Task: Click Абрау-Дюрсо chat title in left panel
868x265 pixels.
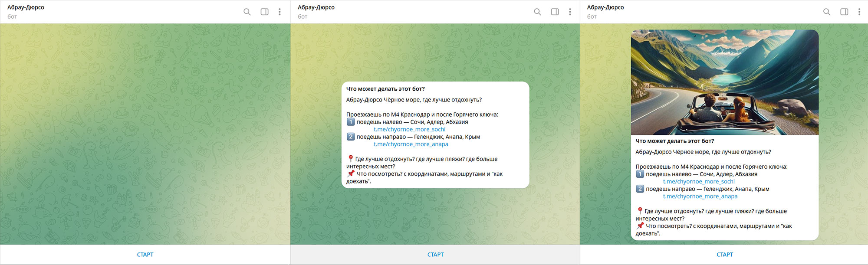Action: coord(26,7)
